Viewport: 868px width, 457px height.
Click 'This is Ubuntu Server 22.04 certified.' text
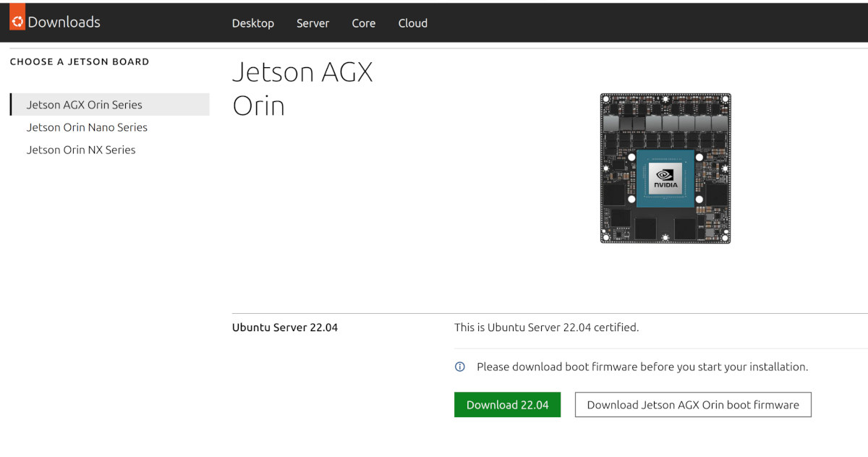pyautogui.click(x=547, y=328)
